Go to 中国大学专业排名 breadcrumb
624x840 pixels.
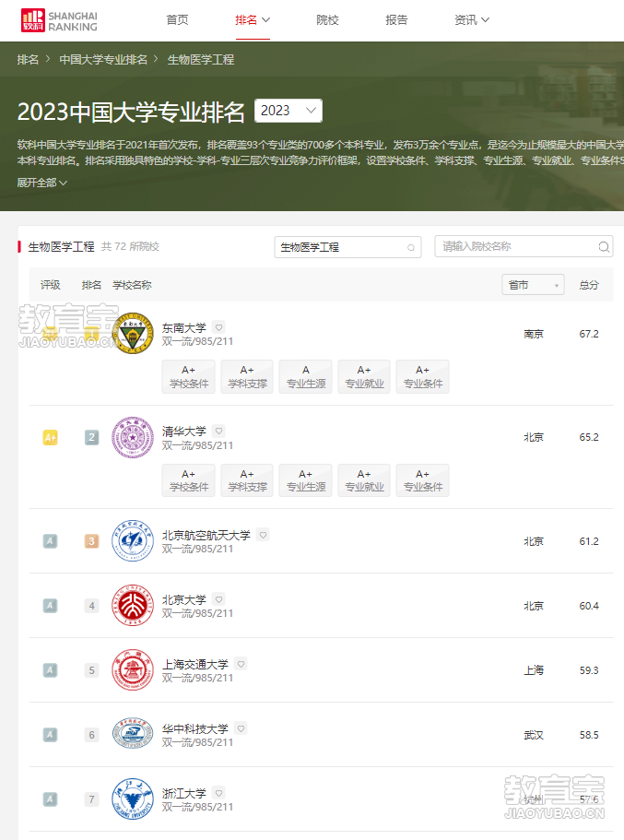pos(103,59)
